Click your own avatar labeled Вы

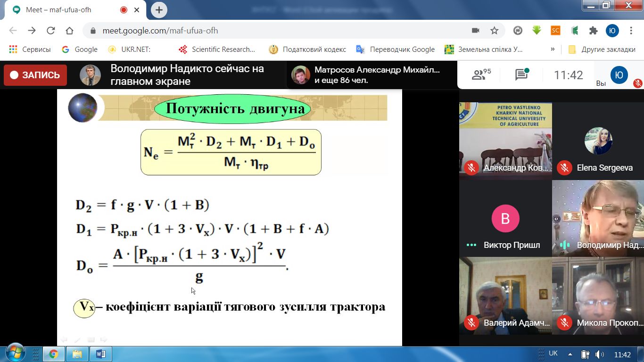coord(619,75)
